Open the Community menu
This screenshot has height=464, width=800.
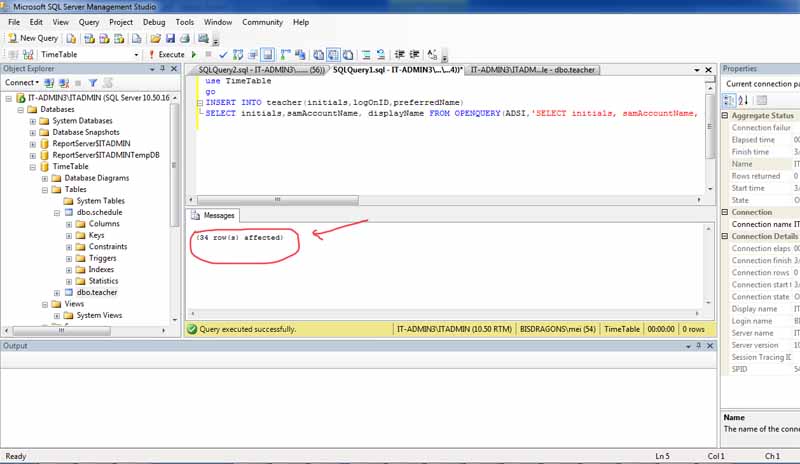(262, 22)
